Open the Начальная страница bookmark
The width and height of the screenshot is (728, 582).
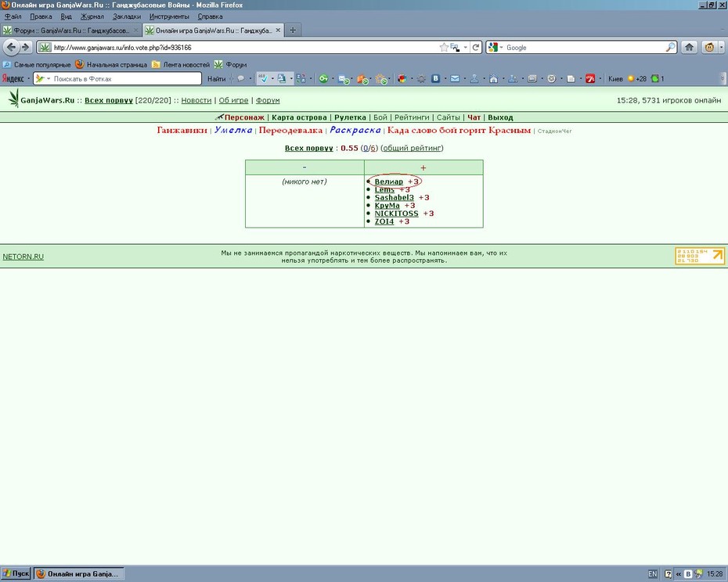(x=111, y=64)
